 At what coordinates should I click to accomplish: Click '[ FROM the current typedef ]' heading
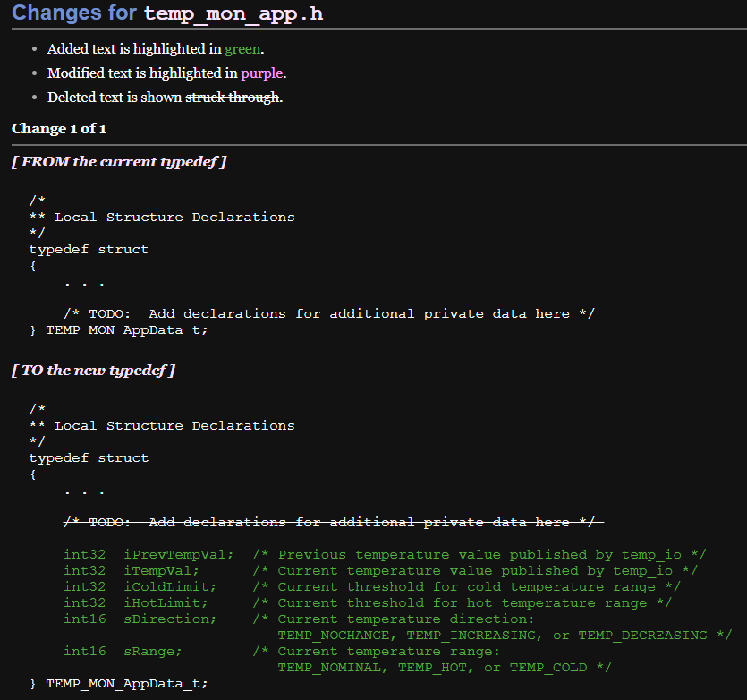click(119, 162)
